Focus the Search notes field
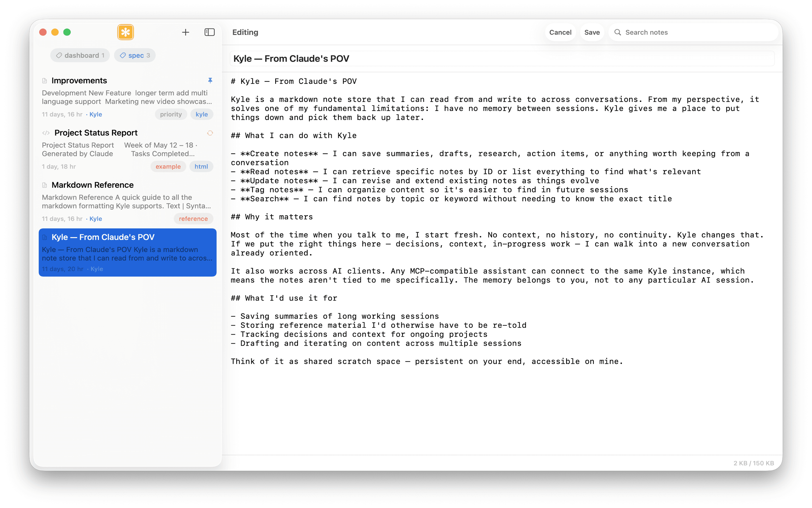 [x=693, y=32]
